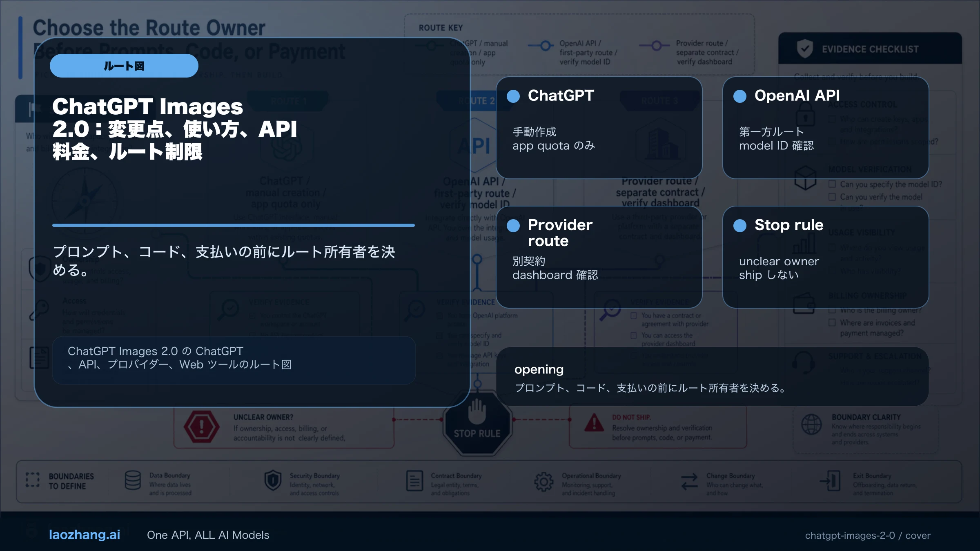This screenshot has width=980, height=551.
Task: Click the 'DO NOT SHIP.' red text
Action: coord(631,417)
